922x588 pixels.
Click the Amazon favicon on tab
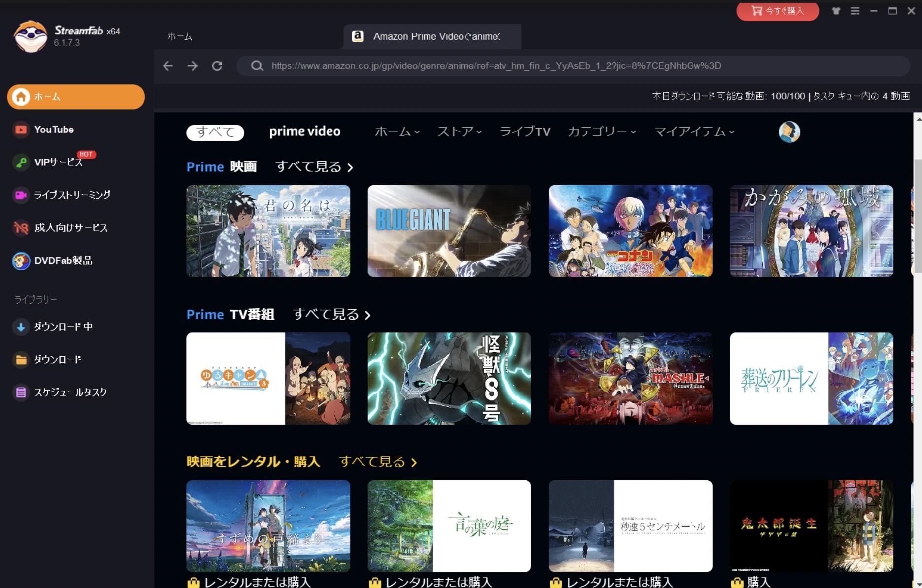pyautogui.click(x=358, y=36)
